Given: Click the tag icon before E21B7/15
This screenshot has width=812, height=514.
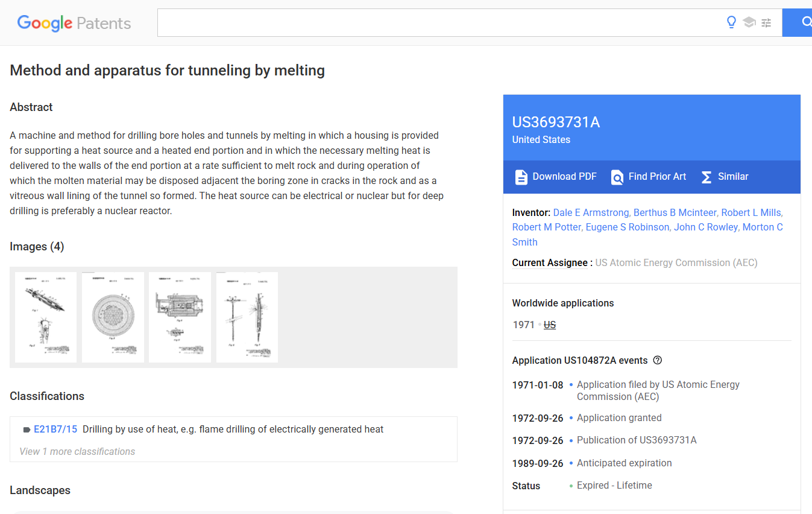Looking at the screenshot, I should pos(27,430).
